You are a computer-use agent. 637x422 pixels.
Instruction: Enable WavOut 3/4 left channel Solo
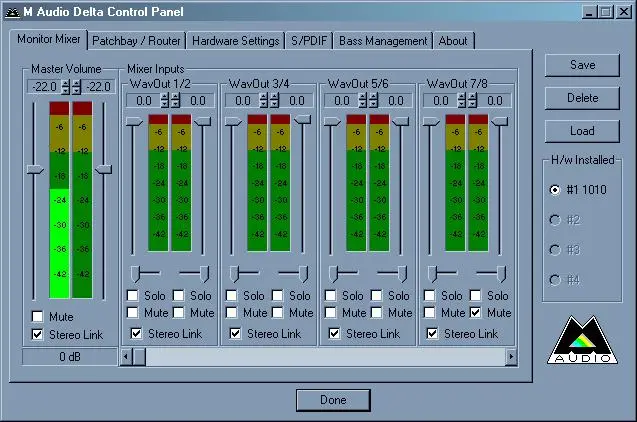(x=232, y=295)
